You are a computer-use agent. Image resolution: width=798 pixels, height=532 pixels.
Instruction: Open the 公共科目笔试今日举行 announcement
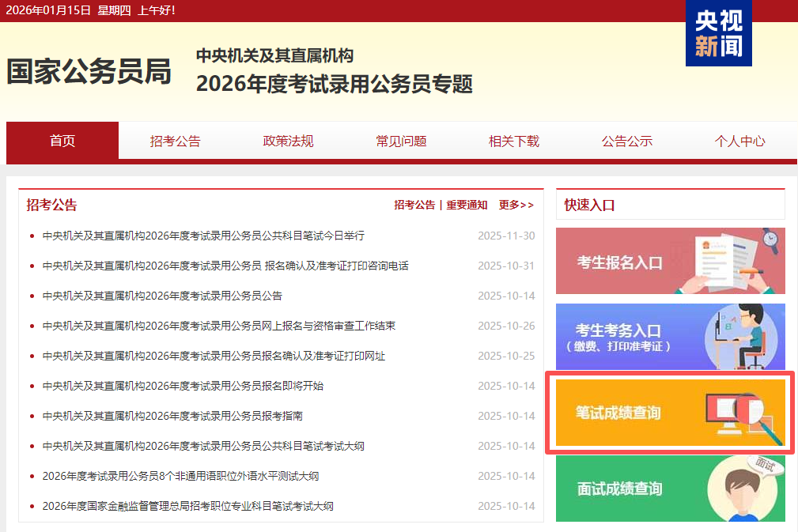tap(203, 236)
